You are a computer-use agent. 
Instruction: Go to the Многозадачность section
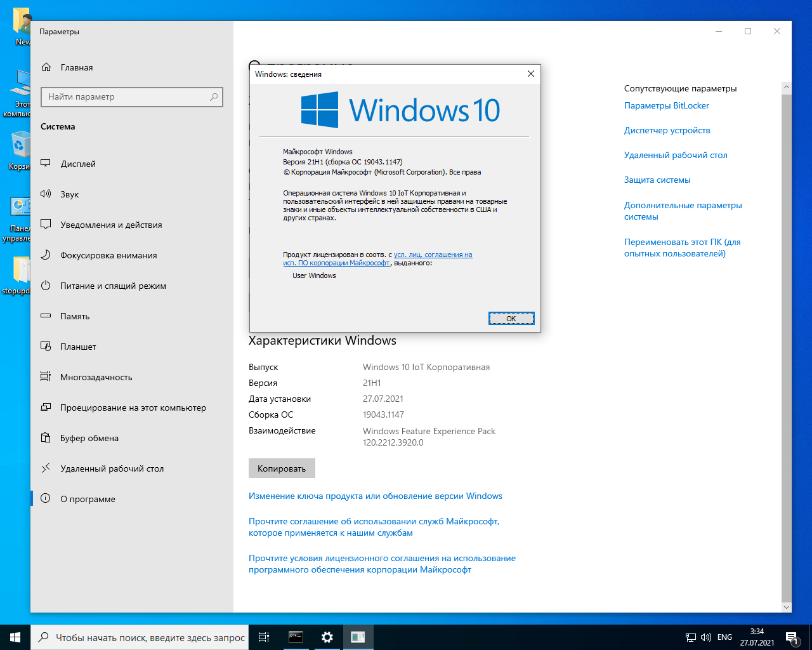pyautogui.click(x=96, y=377)
